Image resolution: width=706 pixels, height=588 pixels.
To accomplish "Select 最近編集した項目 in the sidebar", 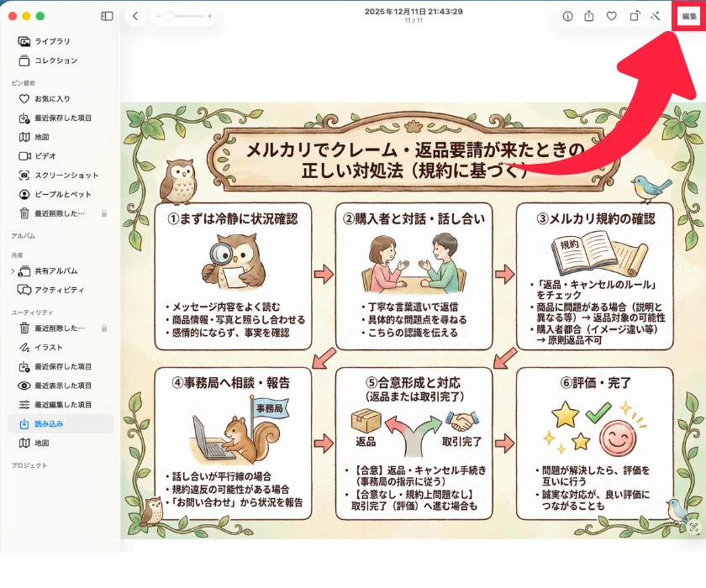I will (61, 404).
